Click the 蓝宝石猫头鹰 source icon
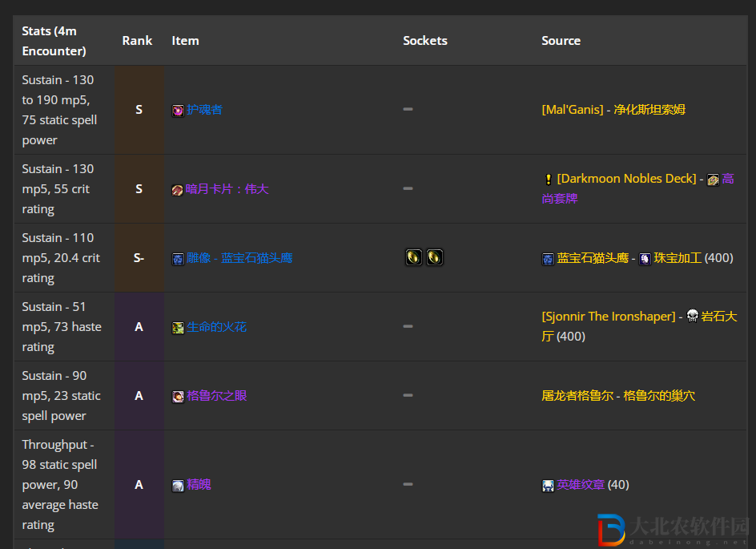The width and height of the screenshot is (756, 549). pyautogui.click(x=548, y=259)
